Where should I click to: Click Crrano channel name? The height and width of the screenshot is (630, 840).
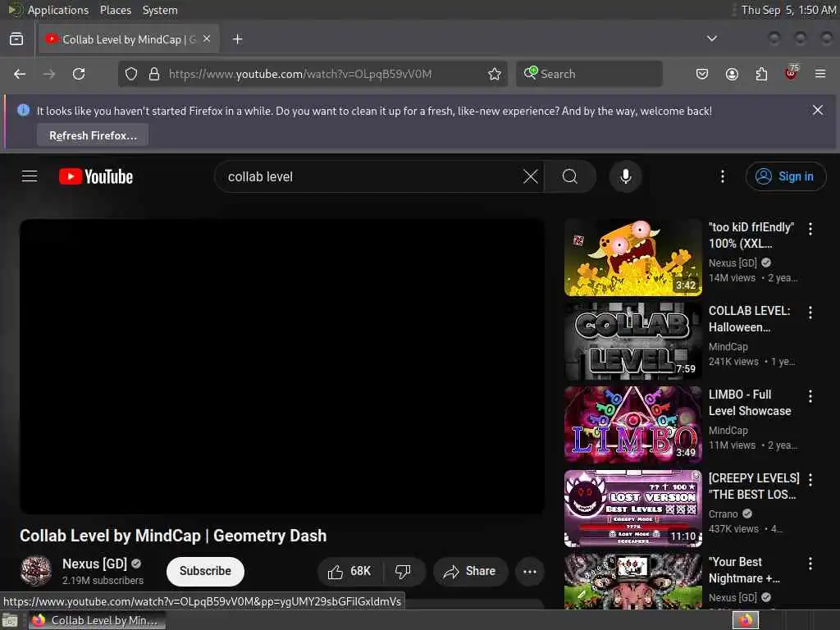tap(724, 514)
